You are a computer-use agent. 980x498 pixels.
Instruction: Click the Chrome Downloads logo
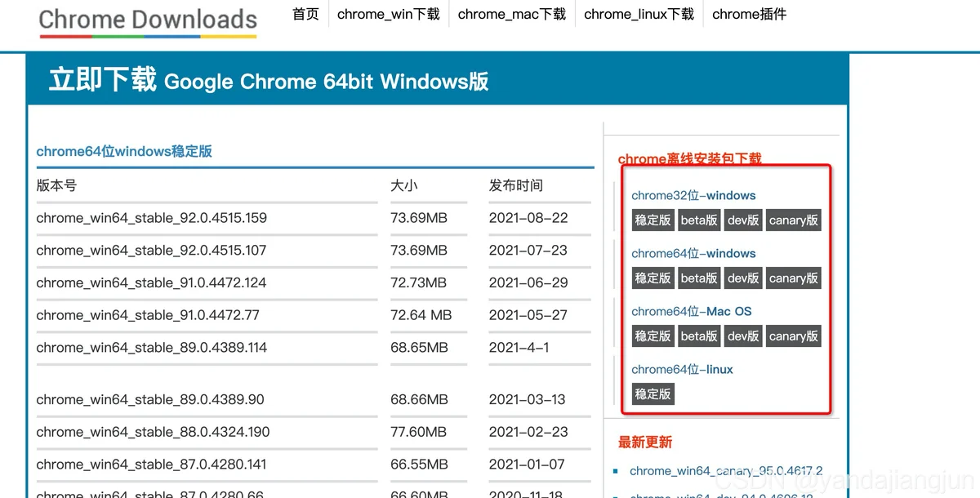148,21
